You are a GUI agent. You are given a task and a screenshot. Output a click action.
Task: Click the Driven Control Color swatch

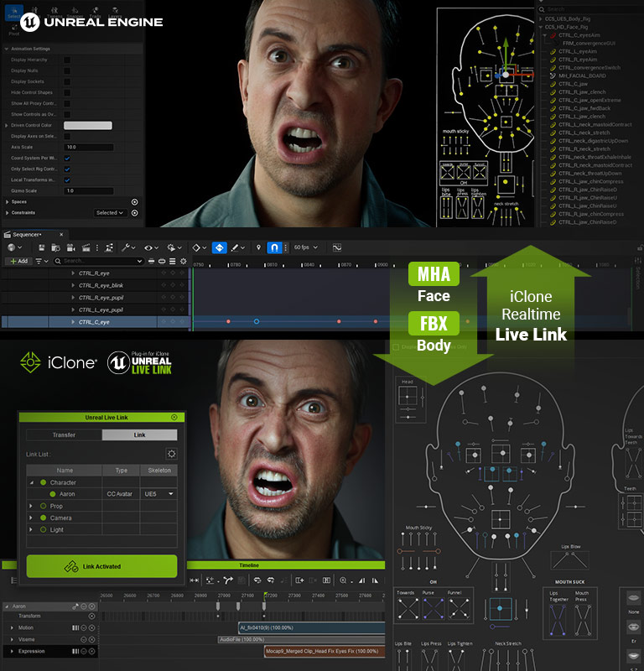(x=88, y=125)
